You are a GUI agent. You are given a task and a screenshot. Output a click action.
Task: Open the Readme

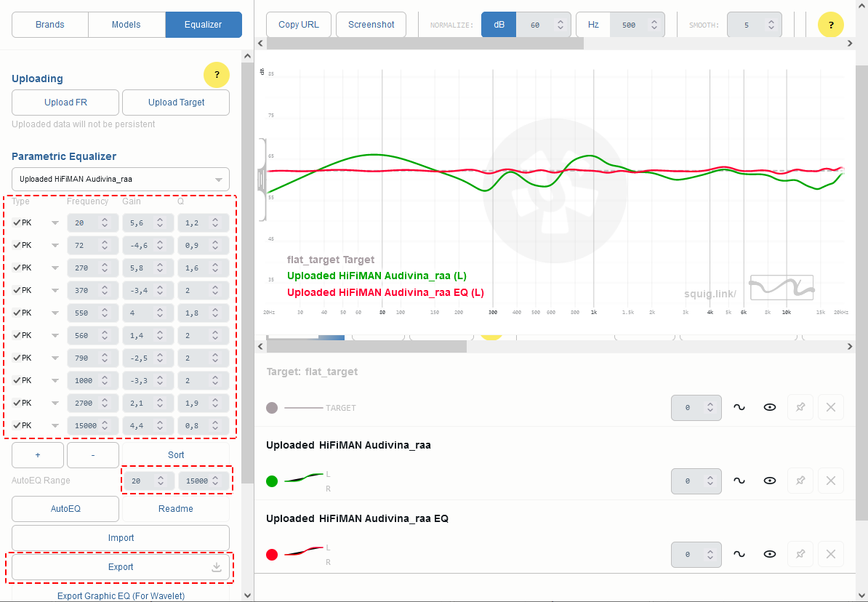tap(176, 509)
